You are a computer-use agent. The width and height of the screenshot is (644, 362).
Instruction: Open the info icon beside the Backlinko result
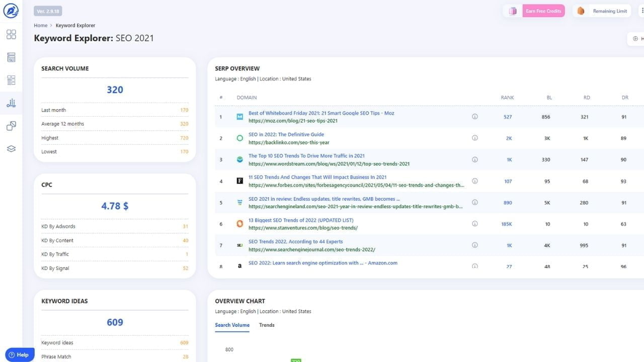pyautogui.click(x=474, y=137)
